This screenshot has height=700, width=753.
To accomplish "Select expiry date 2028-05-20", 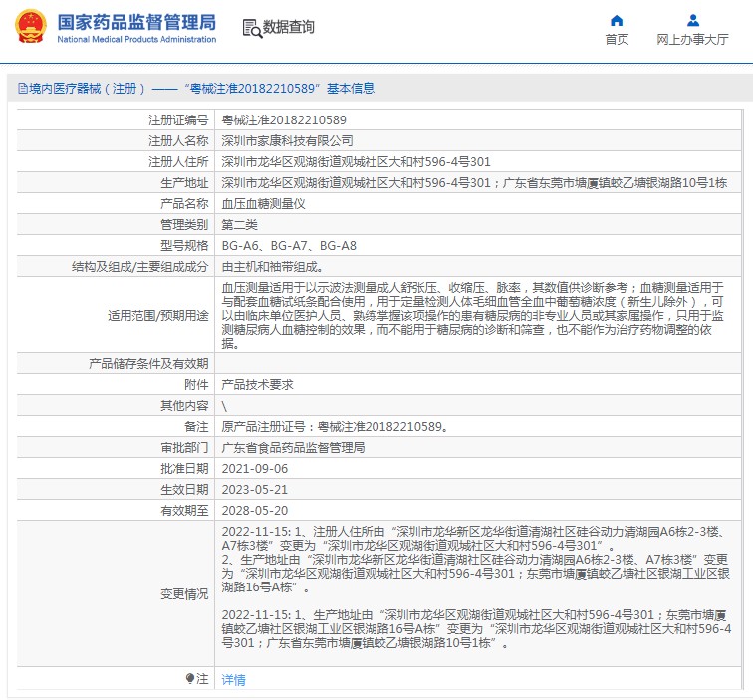I will pyautogui.click(x=255, y=511).
